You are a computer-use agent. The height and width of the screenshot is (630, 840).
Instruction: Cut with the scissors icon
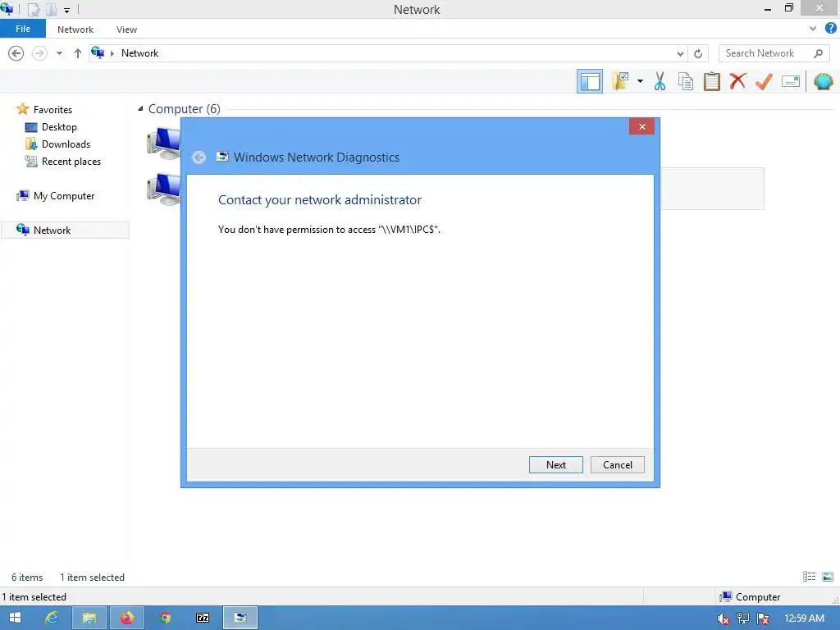coord(660,81)
